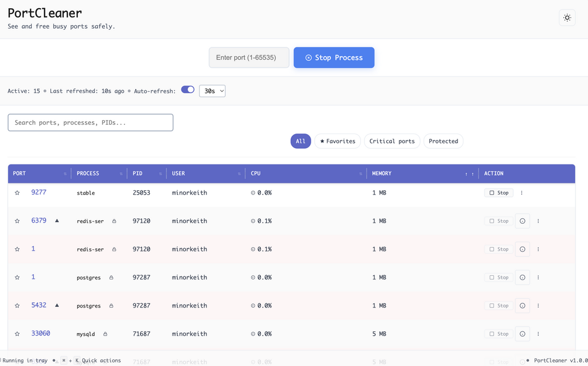Select the All filter tab
The height and width of the screenshot is (366, 588).
pyautogui.click(x=301, y=141)
